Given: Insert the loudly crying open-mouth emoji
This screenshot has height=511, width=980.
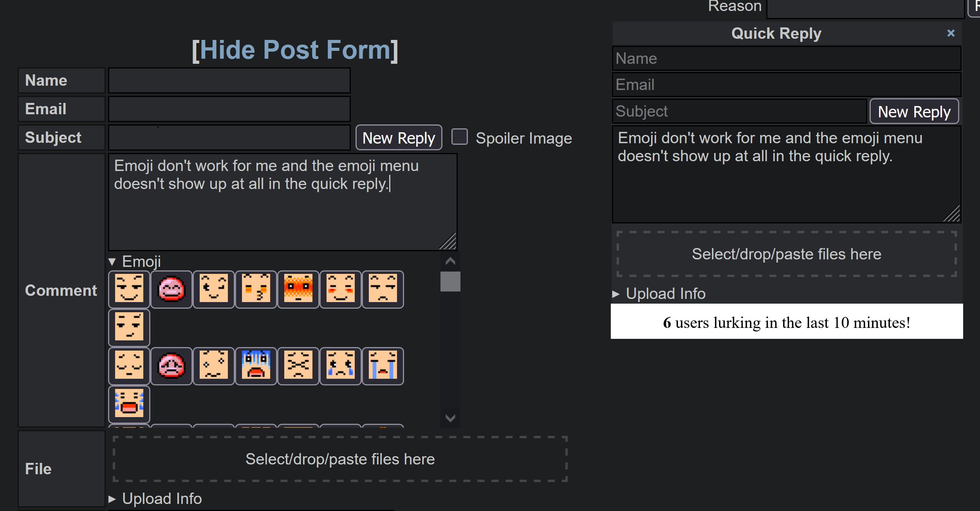Looking at the screenshot, I should [x=129, y=404].
